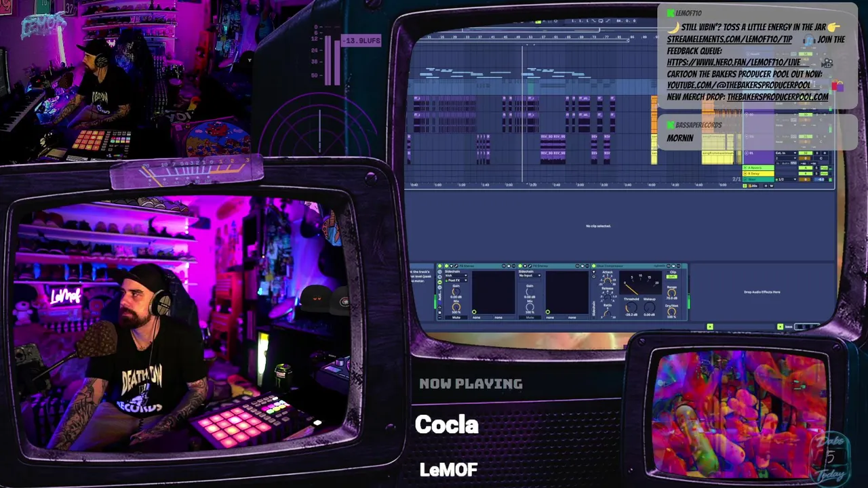
Task: Toggle the second FX Stereo device activator
Action: (x=520, y=266)
